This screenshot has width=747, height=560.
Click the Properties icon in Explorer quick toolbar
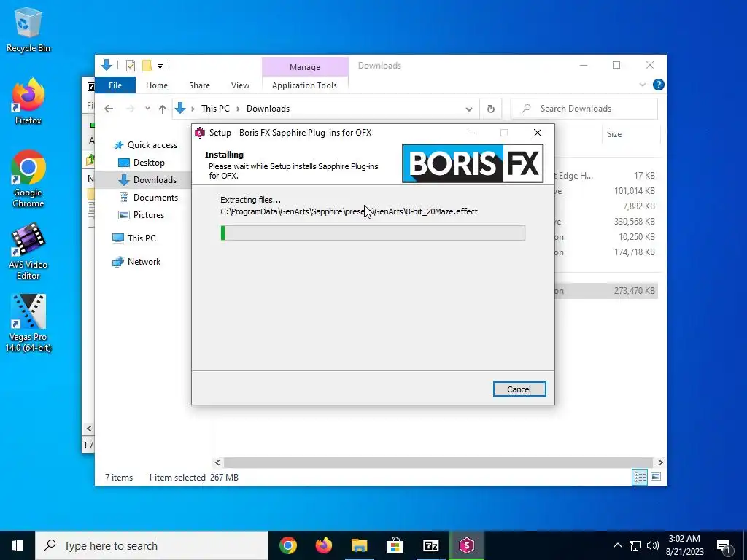point(130,66)
